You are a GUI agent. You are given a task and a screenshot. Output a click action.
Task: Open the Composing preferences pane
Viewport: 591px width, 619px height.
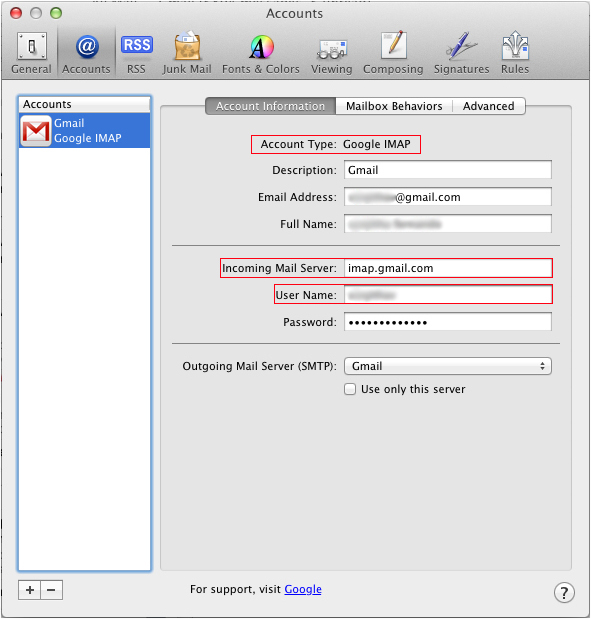click(393, 53)
